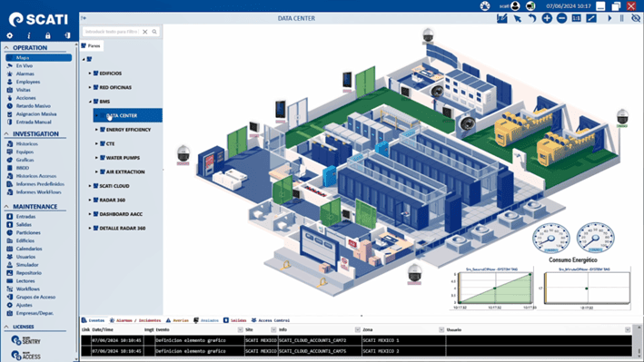The width and height of the screenshot is (644, 362).
Task: Click the undo arrow icon
Action: click(x=532, y=18)
